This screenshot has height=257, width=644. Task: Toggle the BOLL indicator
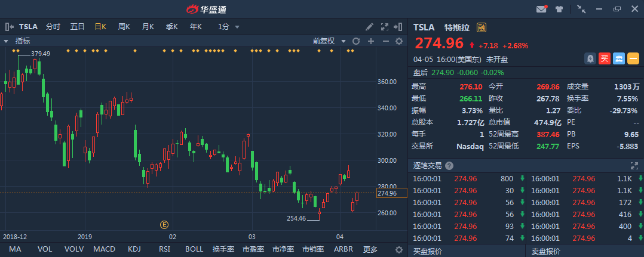[x=194, y=249]
